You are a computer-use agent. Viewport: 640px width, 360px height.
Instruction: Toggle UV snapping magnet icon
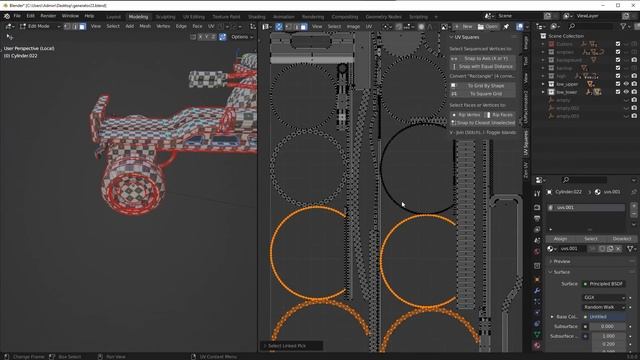click(399, 27)
